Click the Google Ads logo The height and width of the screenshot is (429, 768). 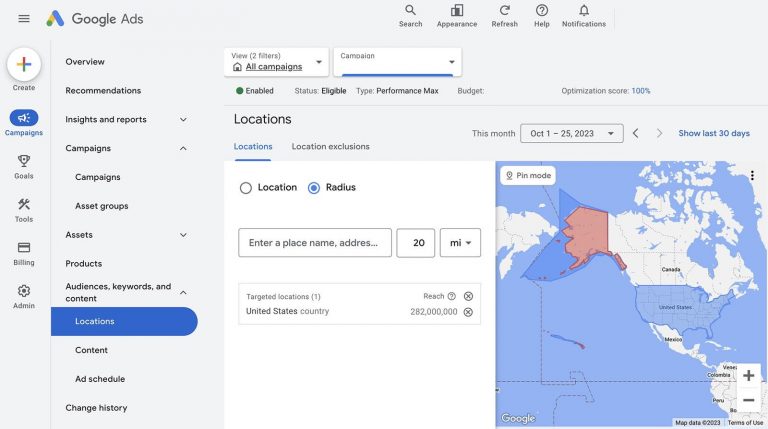tap(95, 19)
